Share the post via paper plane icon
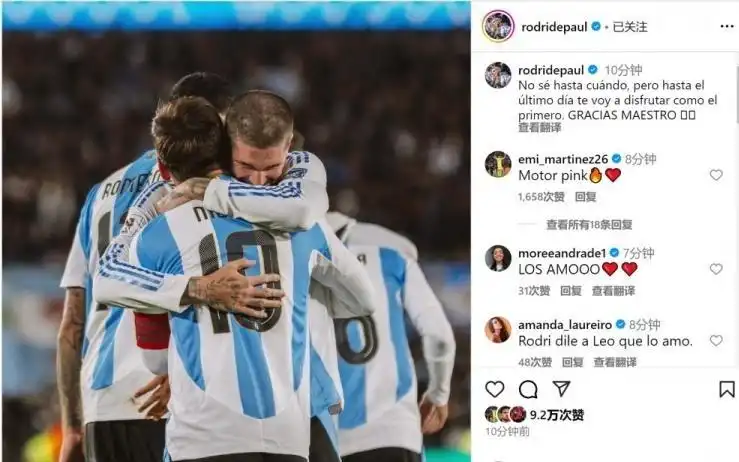 pyautogui.click(x=561, y=388)
